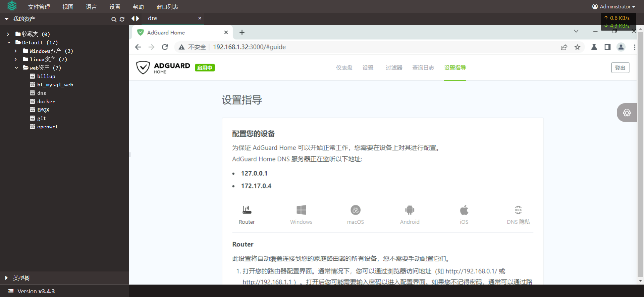The image size is (644, 297).
Task: Open the 视图 menu
Action: 68,7
